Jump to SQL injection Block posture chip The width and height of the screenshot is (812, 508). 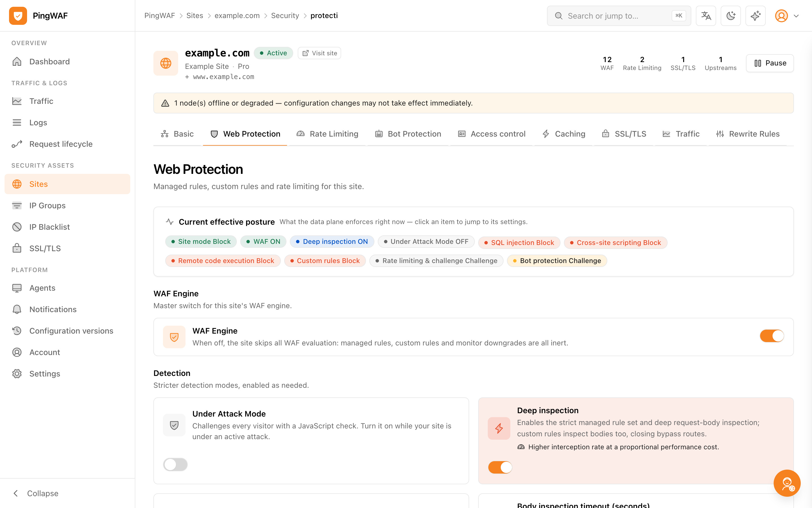[519, 243]
